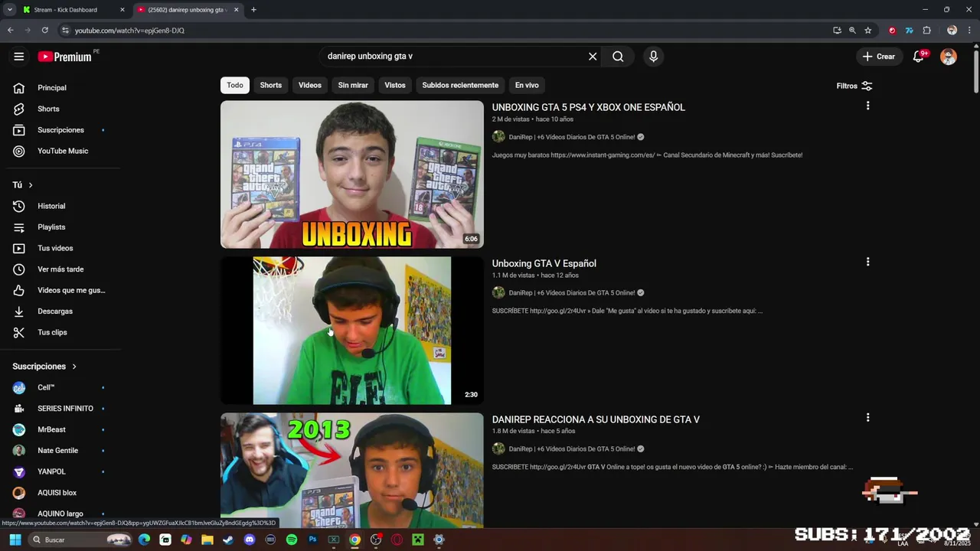This screenshot has height=551, width=980.
Task: Reload the page in the browser
Action: (x=44, y=31)
